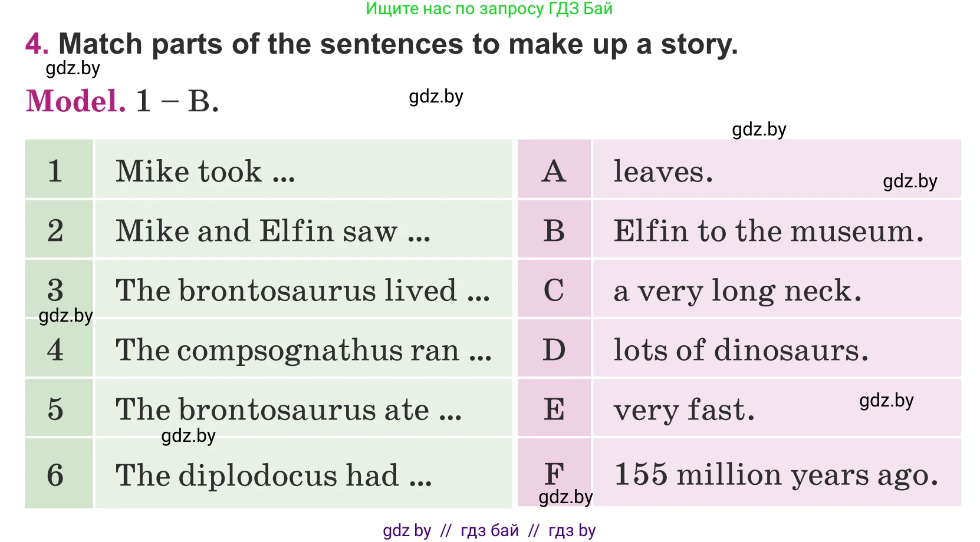Click the answer 'lots of dinosaurs.'

pyautogui.click(x=741, y=350)
